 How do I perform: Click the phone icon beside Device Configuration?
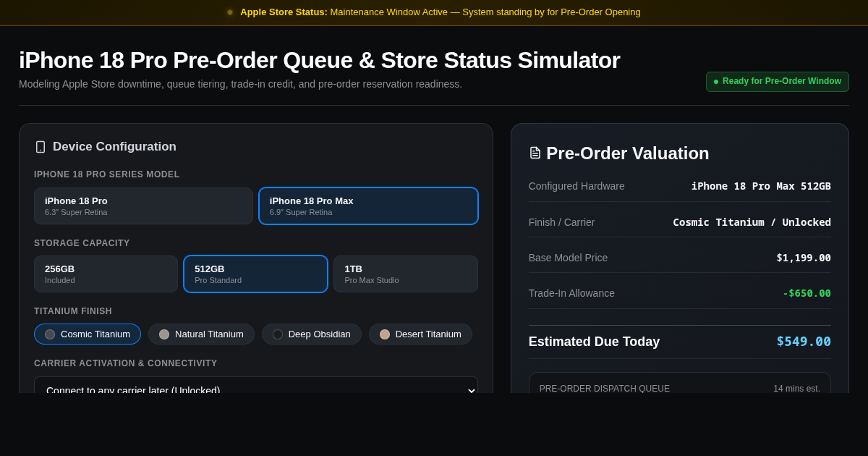(x=41, y=147)
